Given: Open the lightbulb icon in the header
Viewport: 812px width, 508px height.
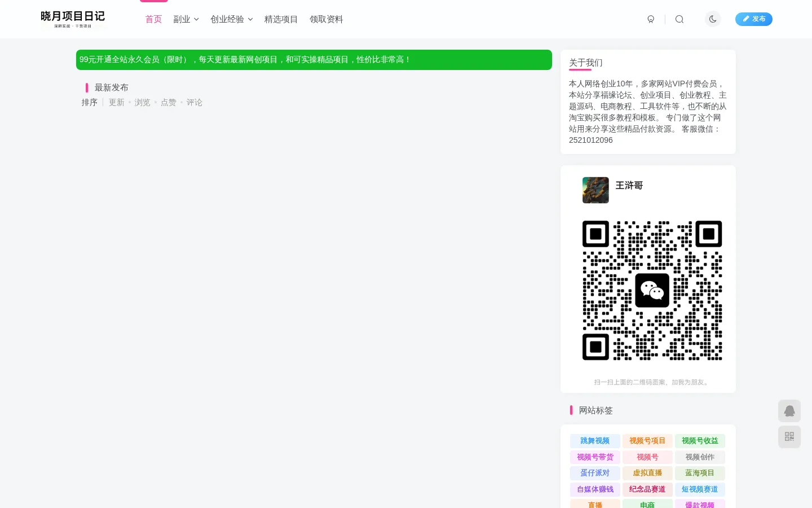Looking at the screenshot, I should (651, 19).
